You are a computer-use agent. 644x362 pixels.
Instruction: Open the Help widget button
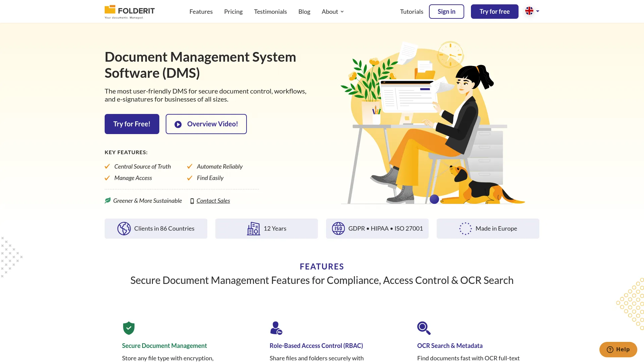point(618,350)
